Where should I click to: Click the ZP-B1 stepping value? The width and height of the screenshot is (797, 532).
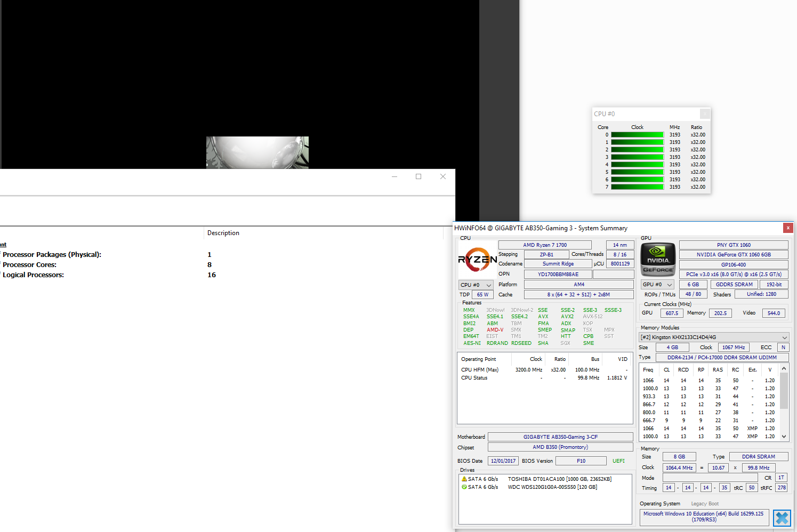[546, 255]
